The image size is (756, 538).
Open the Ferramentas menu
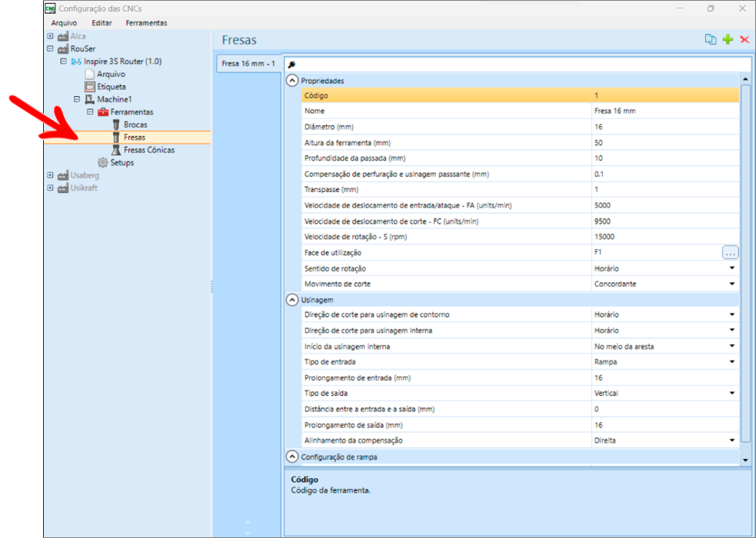(x=146, y=23)
